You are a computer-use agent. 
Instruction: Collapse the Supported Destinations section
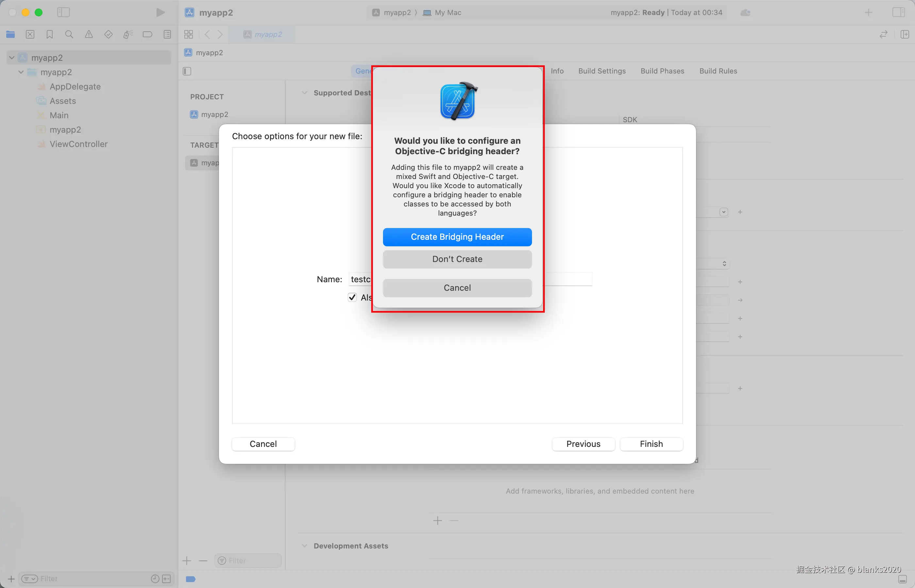click(x=304, y=93)
